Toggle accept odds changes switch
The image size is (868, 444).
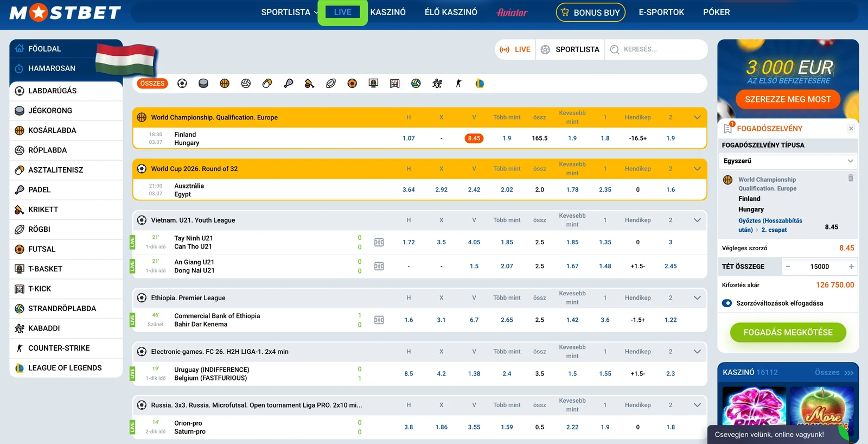727,303
